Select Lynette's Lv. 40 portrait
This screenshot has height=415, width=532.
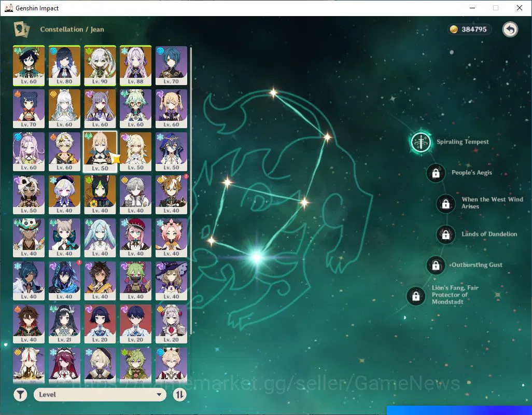click(64, 238)
